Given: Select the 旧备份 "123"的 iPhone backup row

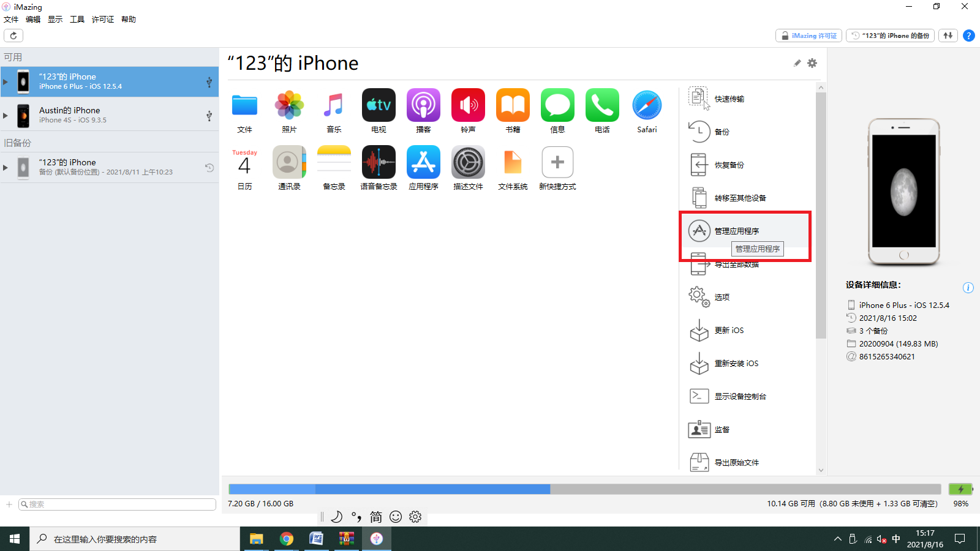Looking at the screenshot, I should point(110,167).
